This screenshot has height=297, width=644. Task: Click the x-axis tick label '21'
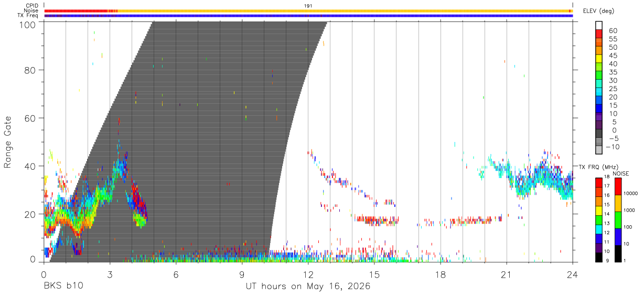click(x=507, y=274)
